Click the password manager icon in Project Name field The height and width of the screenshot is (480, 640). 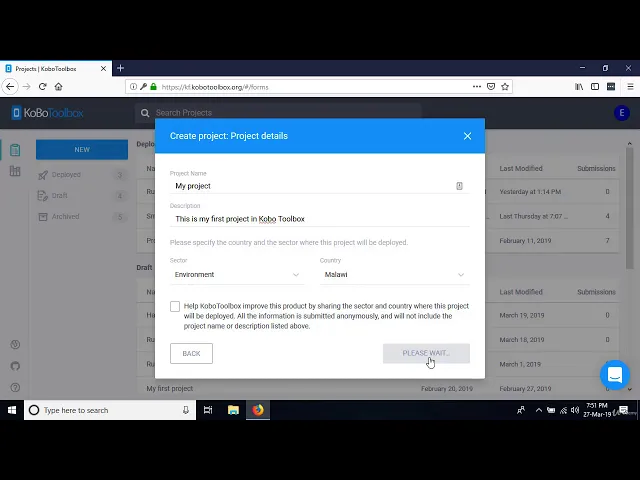[x=459, y=186]
